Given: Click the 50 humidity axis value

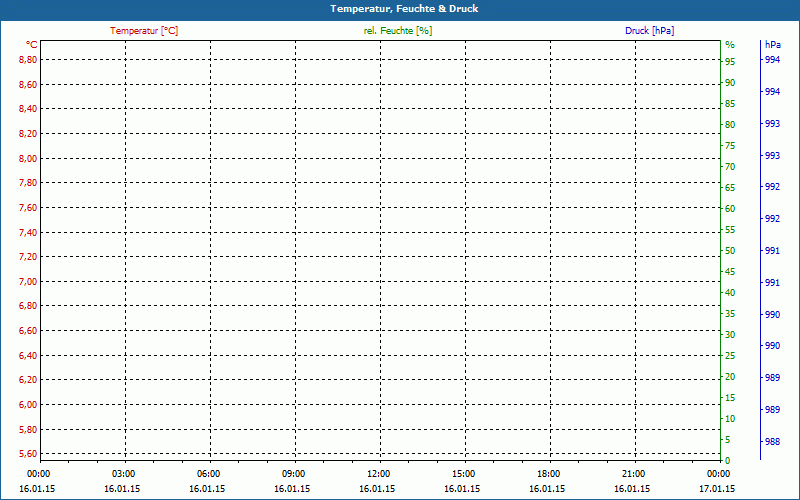Looking at the screenshot, I should [x=730, y=251].
